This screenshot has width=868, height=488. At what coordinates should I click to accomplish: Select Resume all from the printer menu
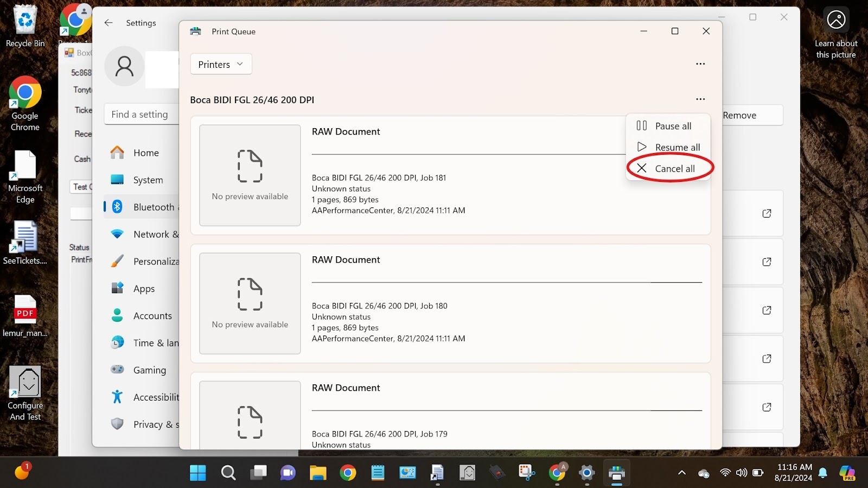(668, 147)
